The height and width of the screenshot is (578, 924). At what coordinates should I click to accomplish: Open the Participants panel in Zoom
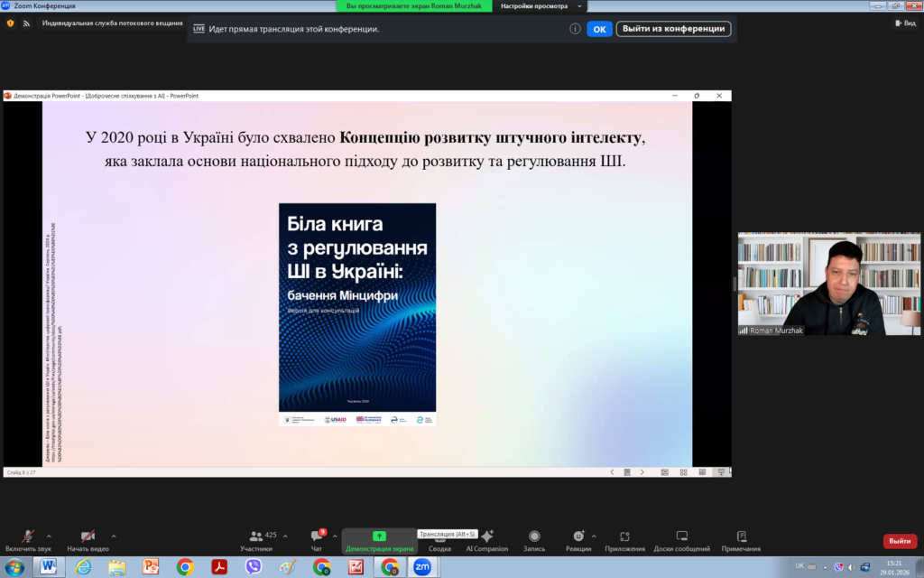point(256,538)
